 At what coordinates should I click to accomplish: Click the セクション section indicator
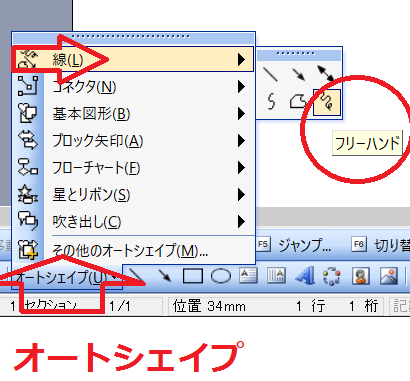coord(51,306)
